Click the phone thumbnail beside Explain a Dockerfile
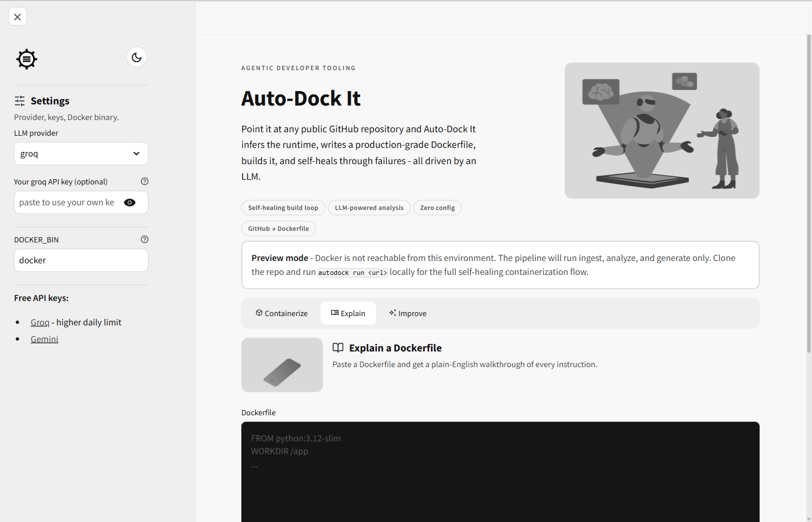Screen dimensions: 812x522 click(282, 365)
